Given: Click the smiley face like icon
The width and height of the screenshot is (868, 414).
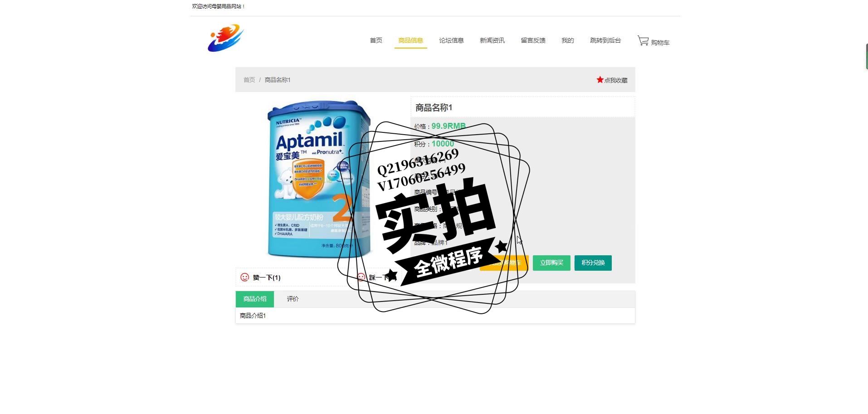Looking at the screenshot, I should pyautogui.click(x=244, y=277).
